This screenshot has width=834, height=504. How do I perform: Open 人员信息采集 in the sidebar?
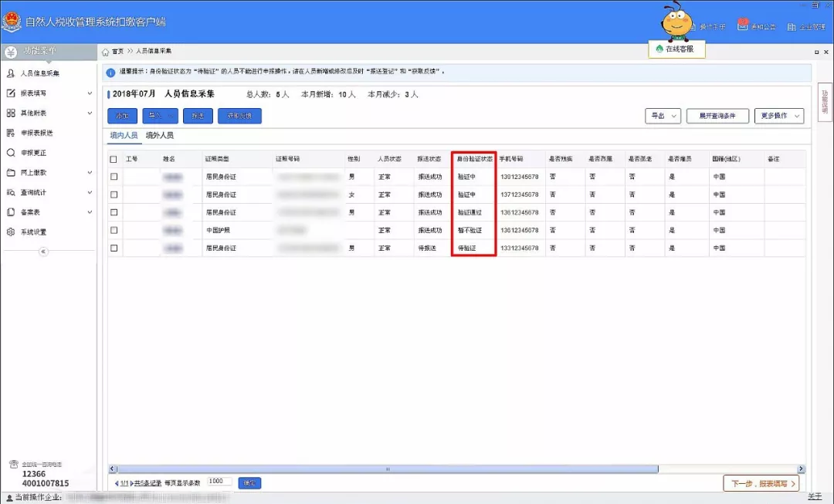pos(39,73)
